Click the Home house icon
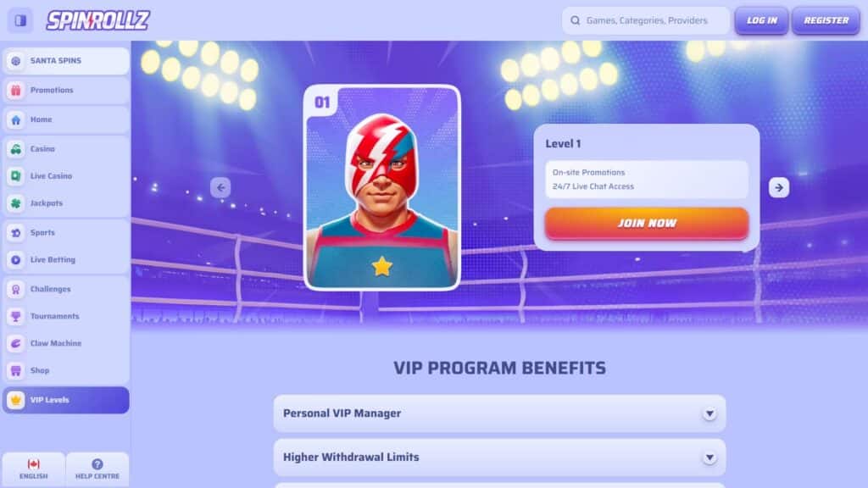 click(x=16, y=119)
